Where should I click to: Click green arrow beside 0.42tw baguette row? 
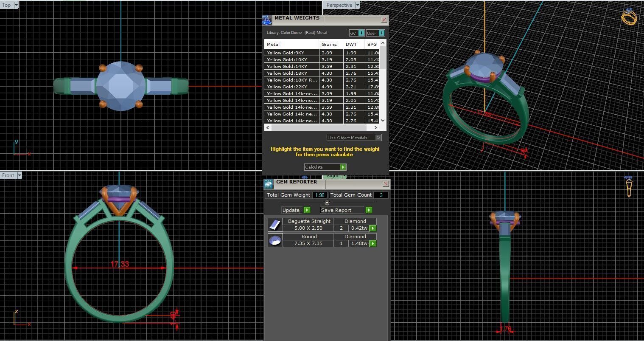tap(373, 228)
